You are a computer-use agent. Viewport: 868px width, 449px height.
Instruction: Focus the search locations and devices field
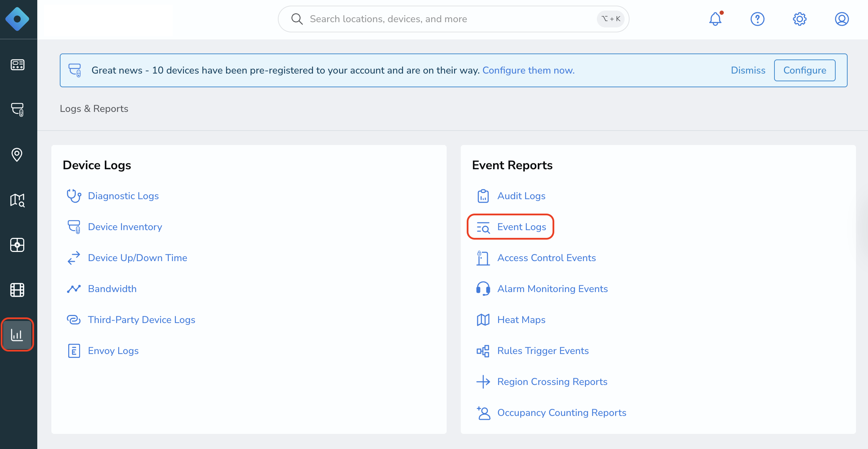click(454, 19)
